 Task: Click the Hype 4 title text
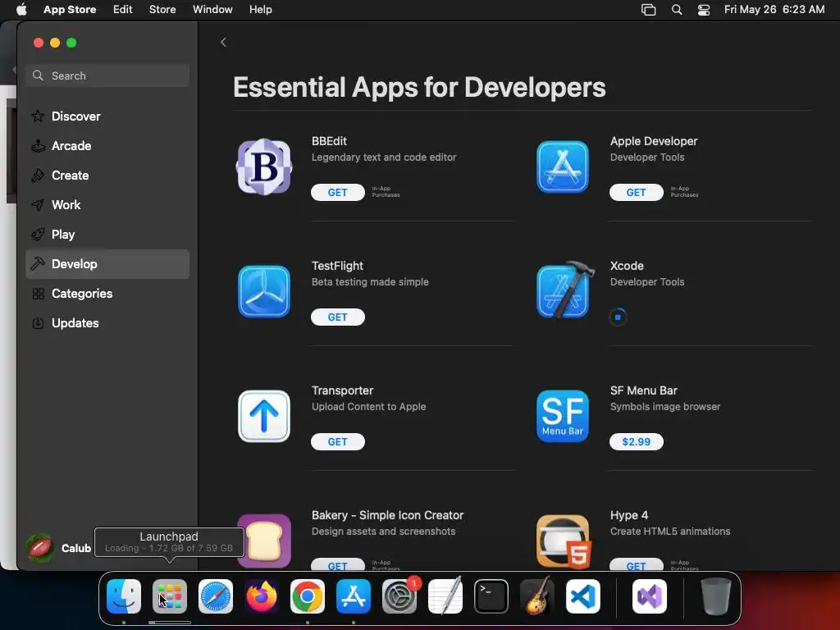tap(629, 515)
